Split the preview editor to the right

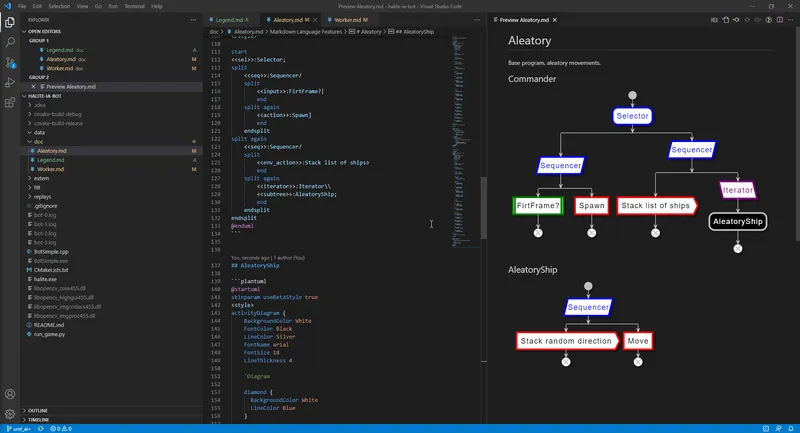point(780,20)
